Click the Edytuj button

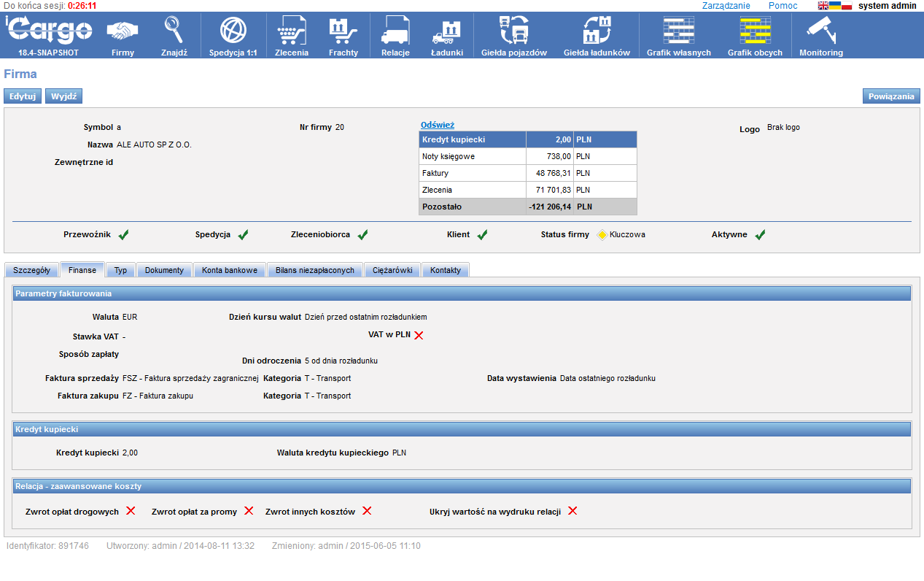point(23,96)
